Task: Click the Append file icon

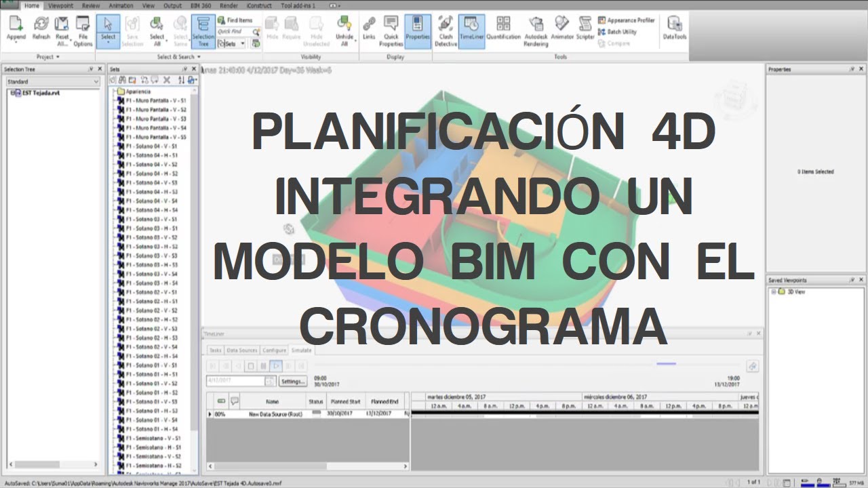Action: coord(16,30)
